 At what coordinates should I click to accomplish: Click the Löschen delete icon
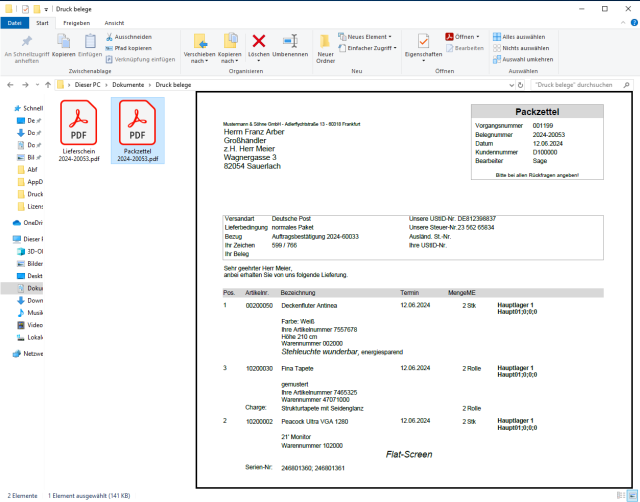click(x=258, y=41)
